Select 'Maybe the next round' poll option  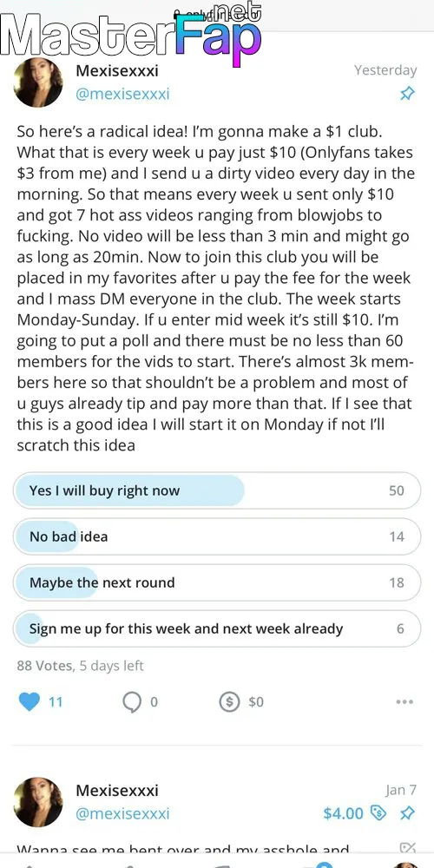(217, 582)
